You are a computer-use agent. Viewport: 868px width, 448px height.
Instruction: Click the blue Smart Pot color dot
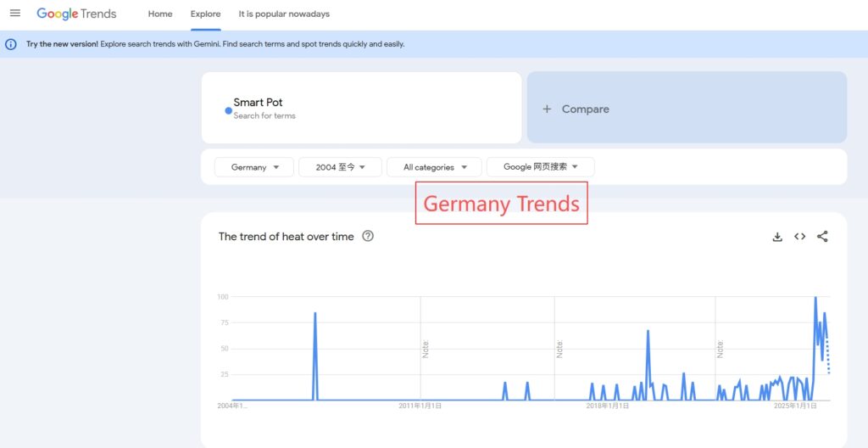coord(228,110)
